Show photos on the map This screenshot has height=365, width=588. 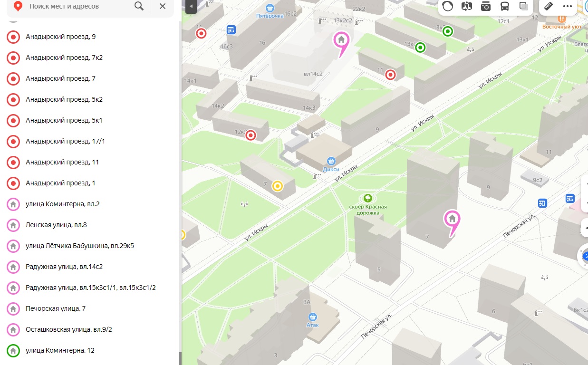point(485,6)
